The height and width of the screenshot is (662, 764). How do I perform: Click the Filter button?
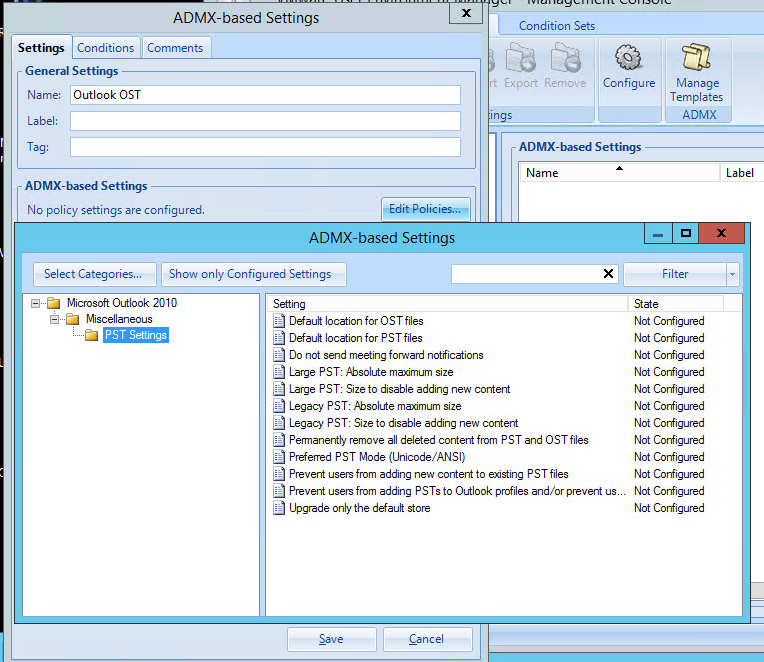point(675,274)
